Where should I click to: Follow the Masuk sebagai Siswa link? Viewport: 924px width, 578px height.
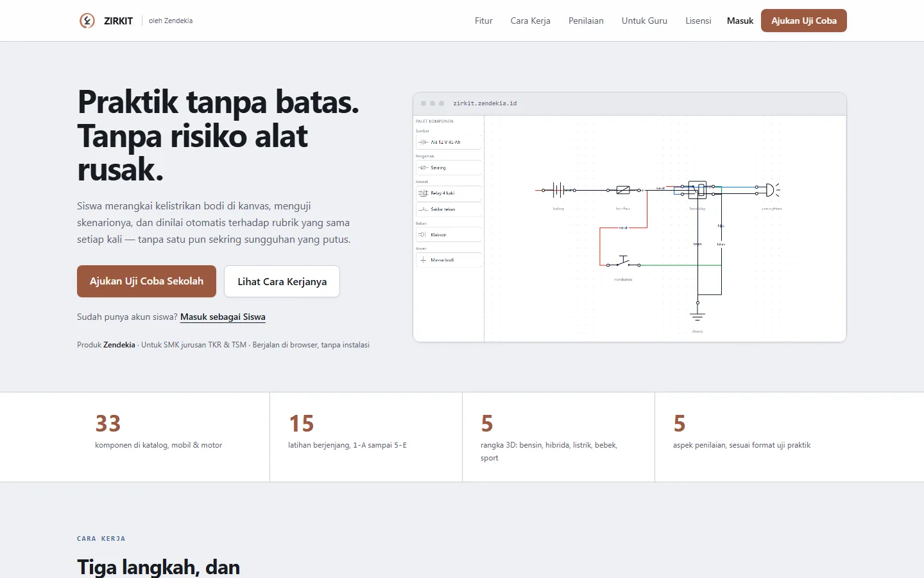(223, 317)
